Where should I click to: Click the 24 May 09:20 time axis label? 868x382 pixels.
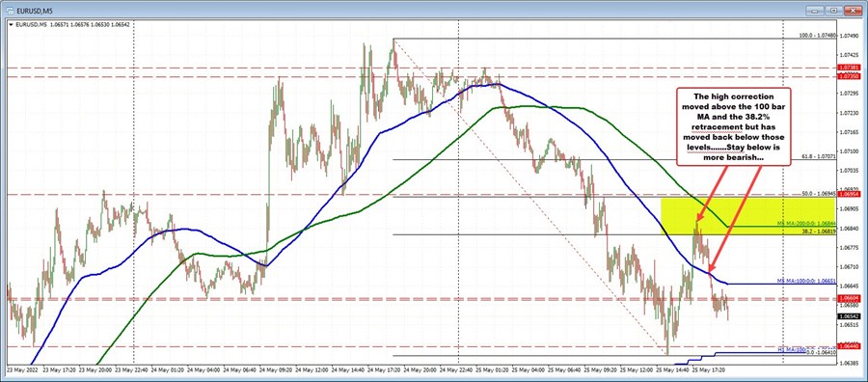[x=275, y=368]
